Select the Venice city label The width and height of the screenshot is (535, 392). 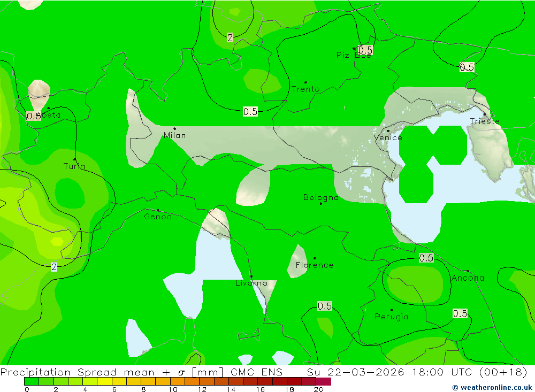[387, 137]
